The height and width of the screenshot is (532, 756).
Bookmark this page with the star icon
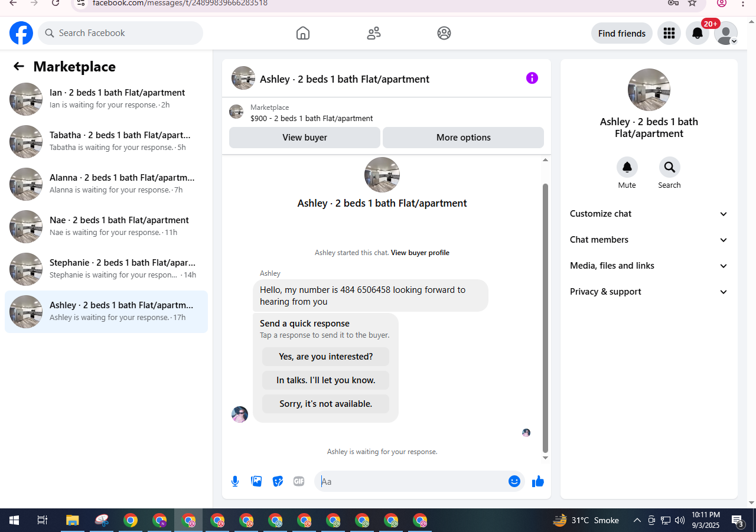click(x=693, y=3)
